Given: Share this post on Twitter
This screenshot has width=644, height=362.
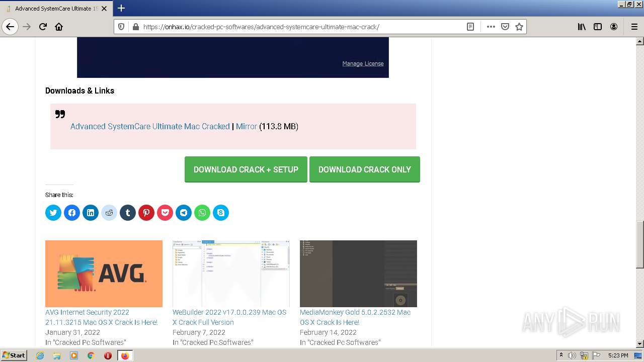Looking at the screenshot, I should pos(53,213).
